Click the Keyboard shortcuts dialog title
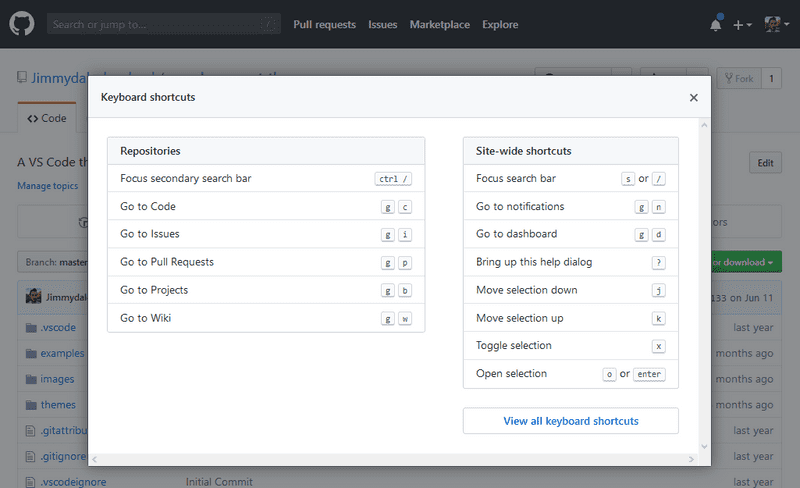This screenshot has height=488, width=800. [x=148, y=97]
